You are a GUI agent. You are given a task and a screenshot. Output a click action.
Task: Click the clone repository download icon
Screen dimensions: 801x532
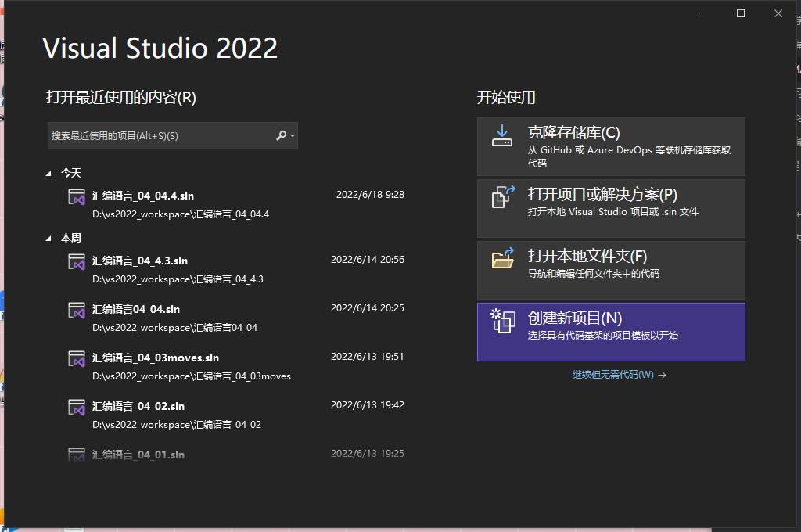point(501,135)
